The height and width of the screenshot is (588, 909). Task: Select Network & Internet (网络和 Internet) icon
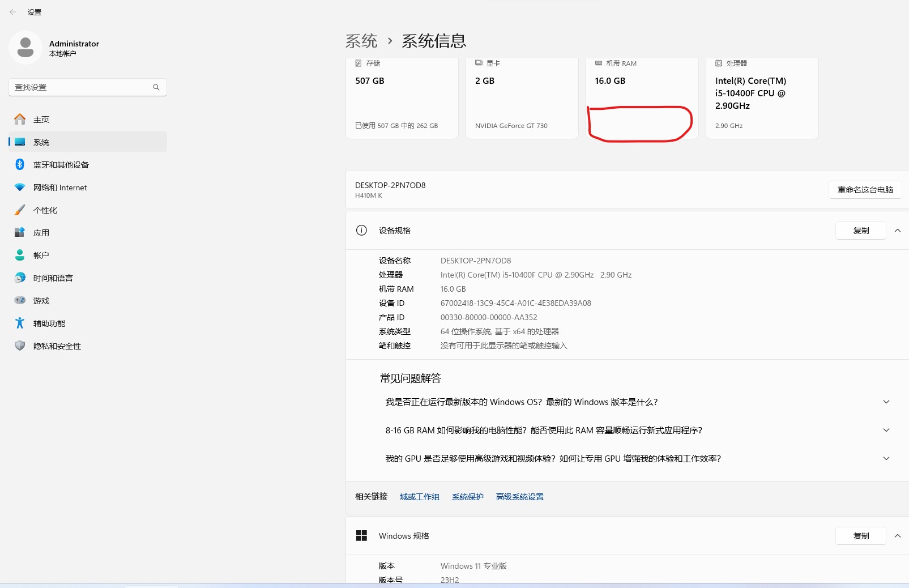(x=20, y=188)
